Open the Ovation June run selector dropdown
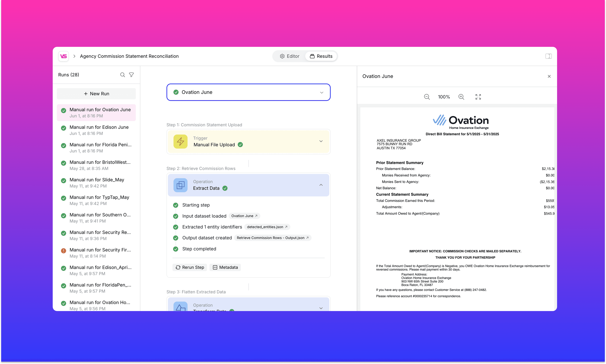 pyautogui.click(x=248, y=92)
